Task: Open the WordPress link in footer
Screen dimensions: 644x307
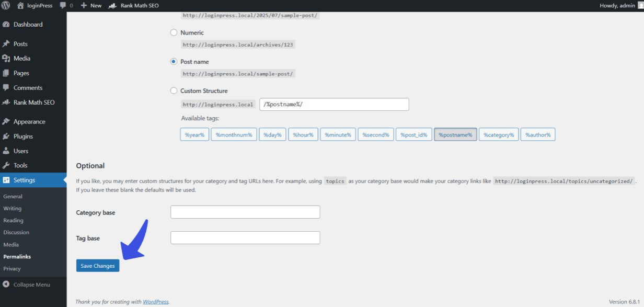Action: [156, 302]
